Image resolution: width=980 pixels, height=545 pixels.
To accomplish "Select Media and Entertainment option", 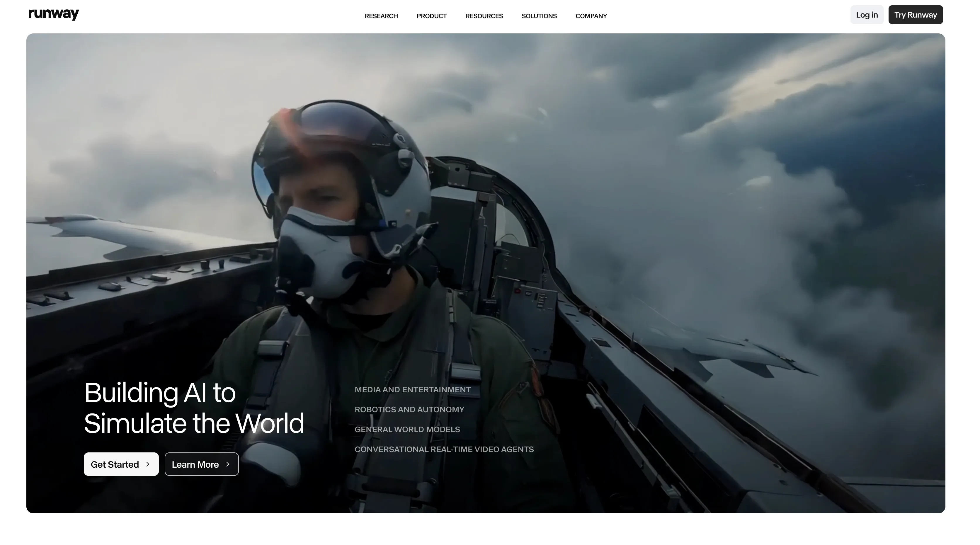I will [x=412, y=389].
